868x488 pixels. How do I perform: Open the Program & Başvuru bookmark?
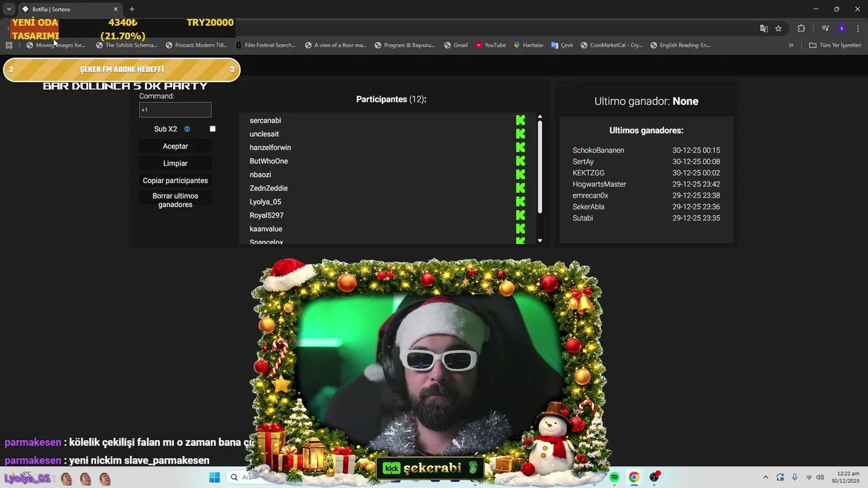[x=405, y=45]
